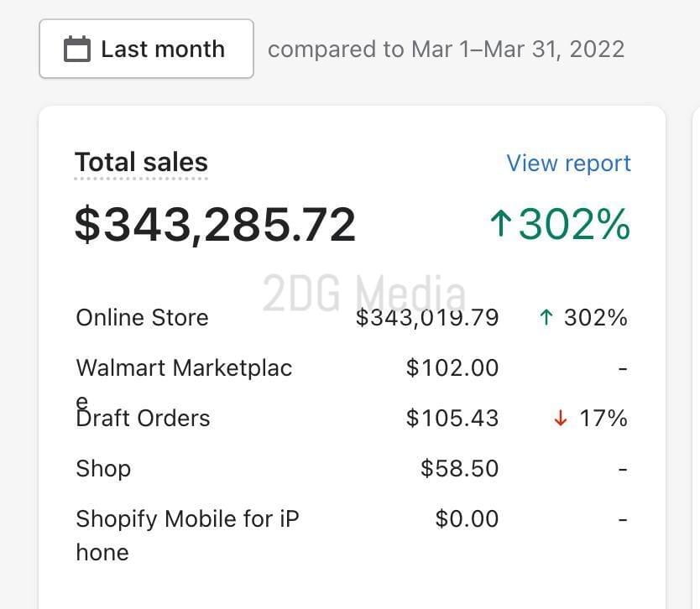
Task: Click the $0.00 Shopify Mobile amount
Action: (x=467, y=519)
